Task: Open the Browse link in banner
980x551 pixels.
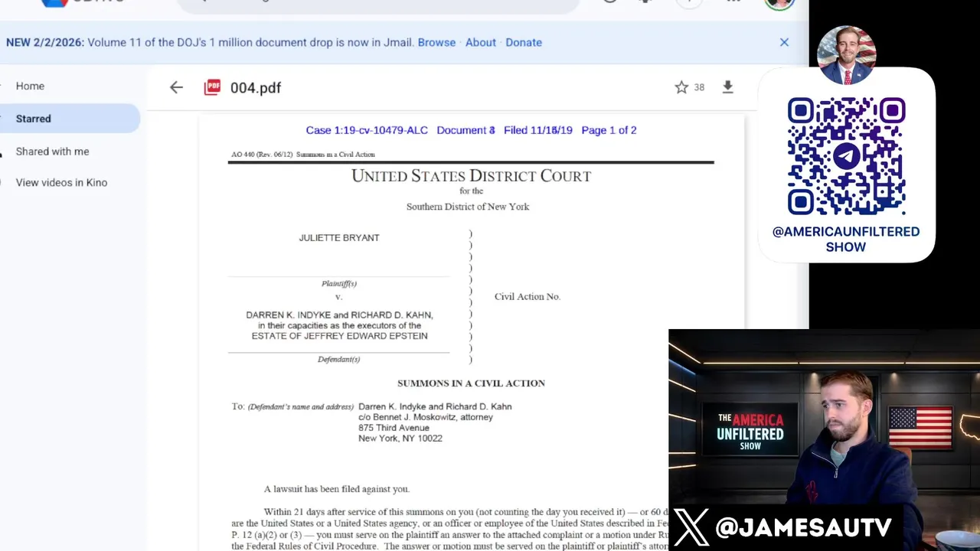Action: [x=436, y=42]
